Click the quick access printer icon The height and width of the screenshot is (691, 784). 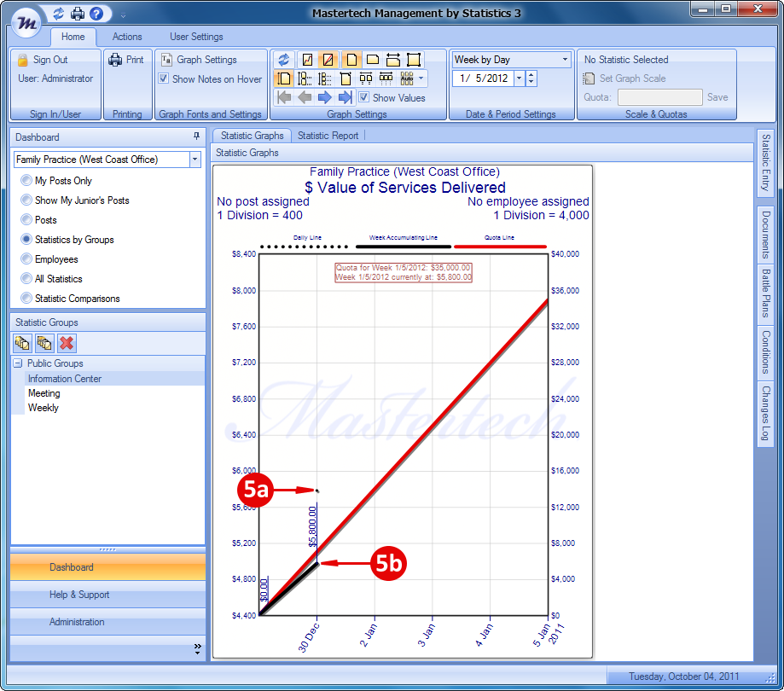78,14
